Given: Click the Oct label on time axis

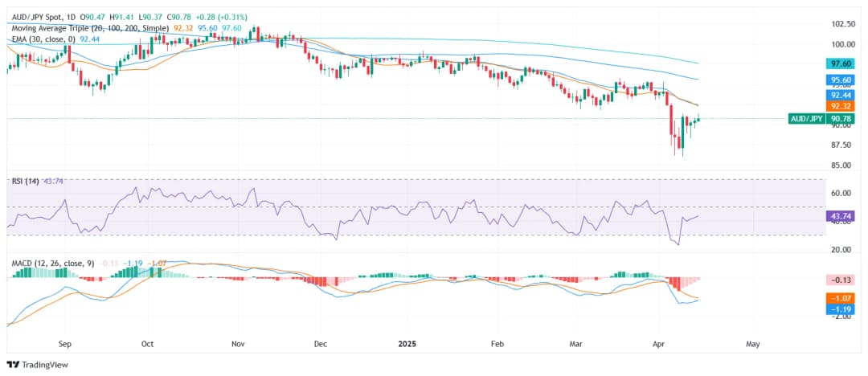Looking at the screenshot, I should [x=148, y=344].
